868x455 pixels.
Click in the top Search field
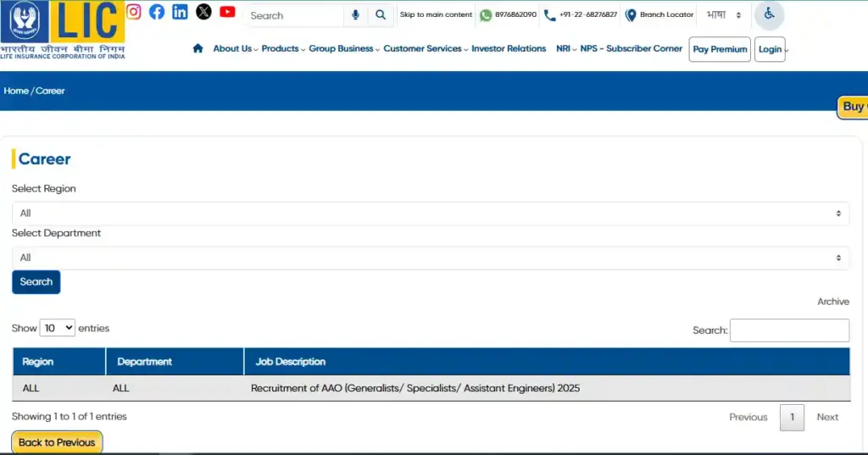tap(296, 15)
